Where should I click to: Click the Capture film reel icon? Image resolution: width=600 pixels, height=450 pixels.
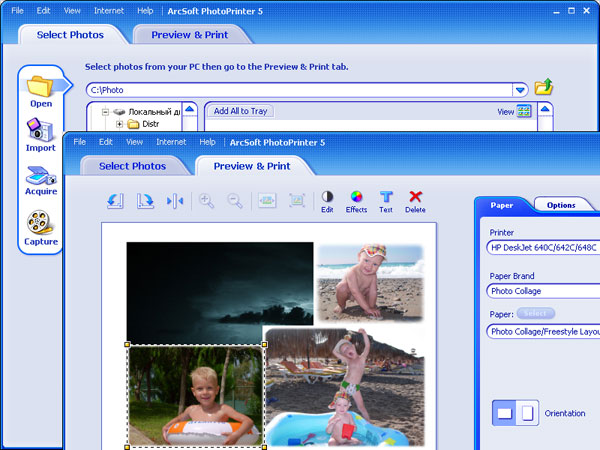tap(39, 222)
